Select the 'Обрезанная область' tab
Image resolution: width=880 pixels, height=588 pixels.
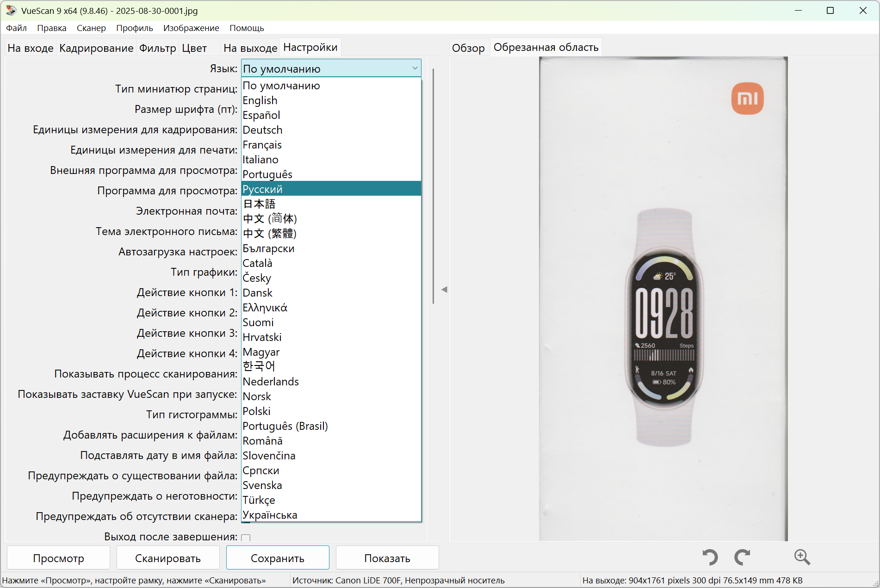[546, 47]
